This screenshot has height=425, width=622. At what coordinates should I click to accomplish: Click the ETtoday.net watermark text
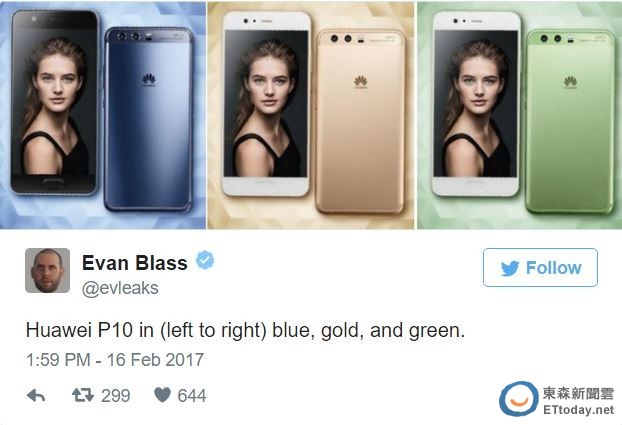tap(578, 410)
